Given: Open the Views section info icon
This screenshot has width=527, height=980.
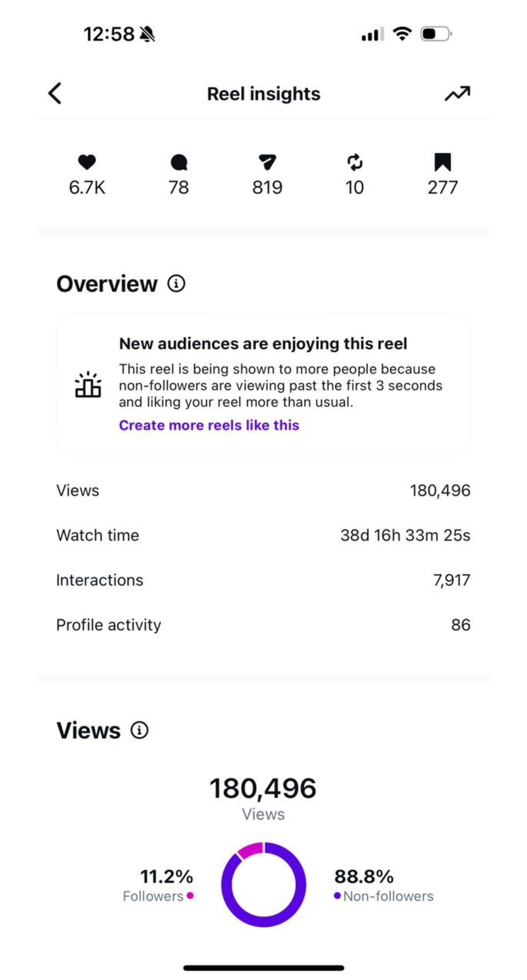Looking at the screenshot, I should coord(139,730).
